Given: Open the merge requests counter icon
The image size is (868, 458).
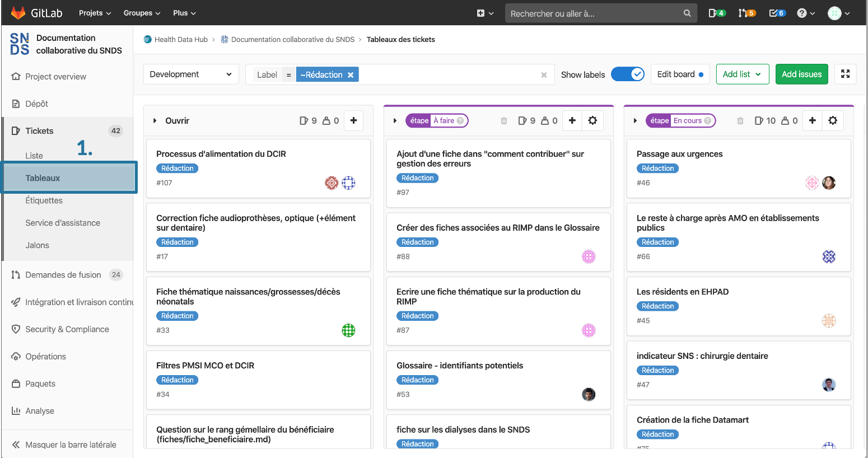Looking at the screenshot, I should click(x=746, y=13).
